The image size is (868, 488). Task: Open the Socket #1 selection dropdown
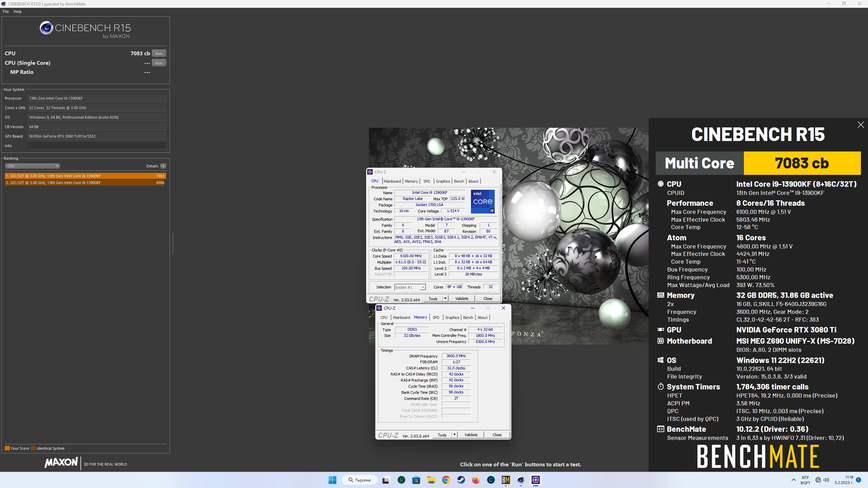pos(410,287)
